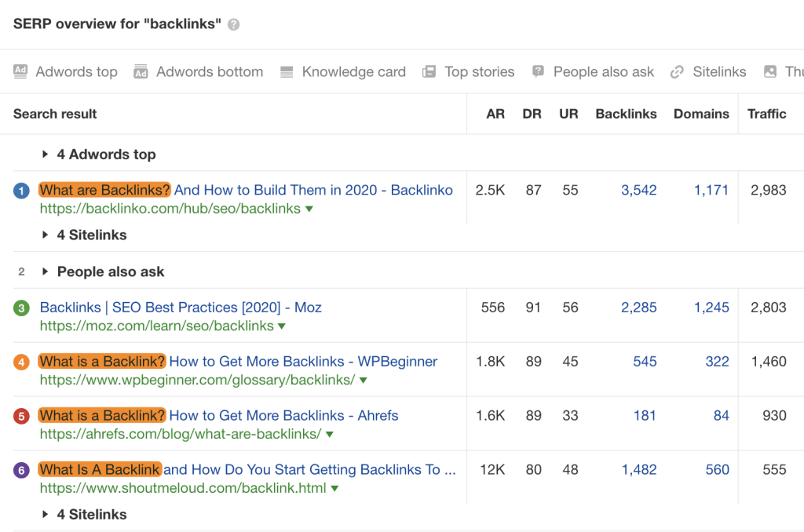Click the Knowledge card icon
804x532 pixels.
pyautogui.click(x=287, y=71)
